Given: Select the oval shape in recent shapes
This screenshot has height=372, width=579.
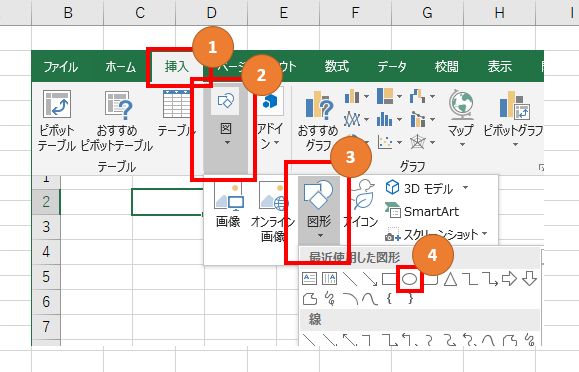Looking at the screenshot, I should pos(409,279).
